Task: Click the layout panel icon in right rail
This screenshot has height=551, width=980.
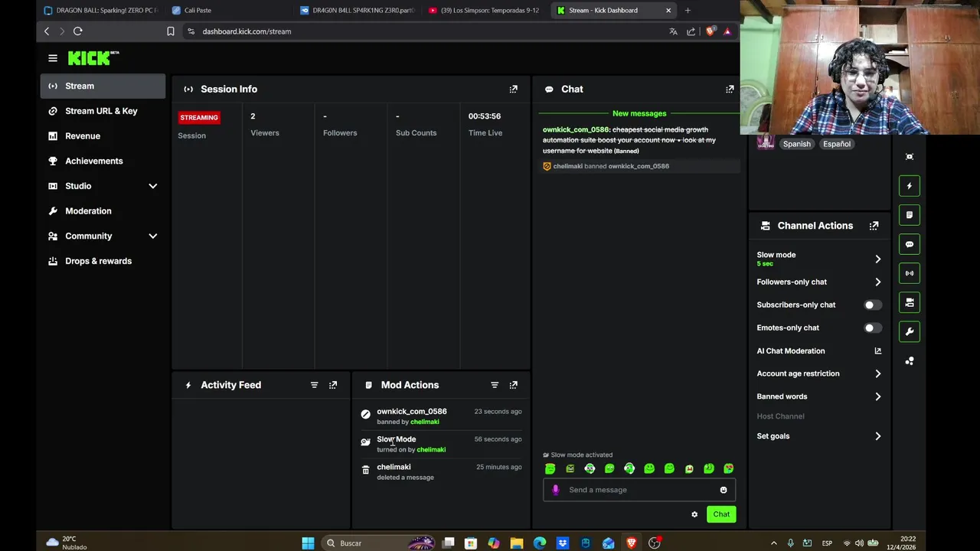Action: coord(910,302)
